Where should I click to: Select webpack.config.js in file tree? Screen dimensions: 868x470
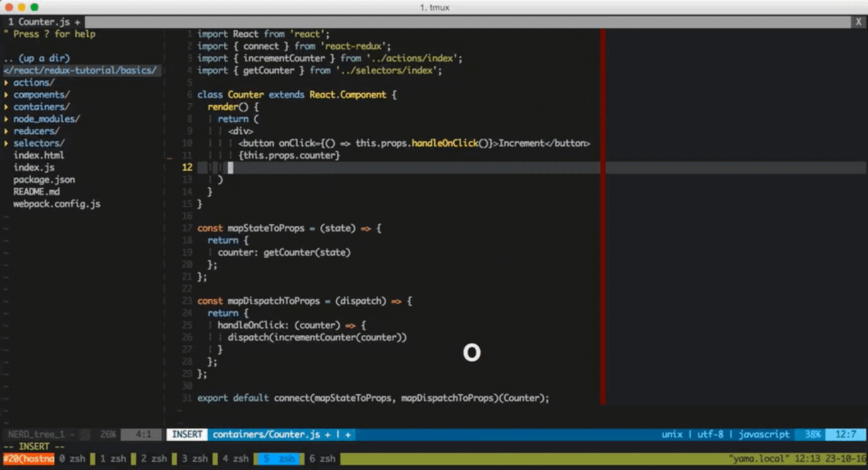(57, 204)
